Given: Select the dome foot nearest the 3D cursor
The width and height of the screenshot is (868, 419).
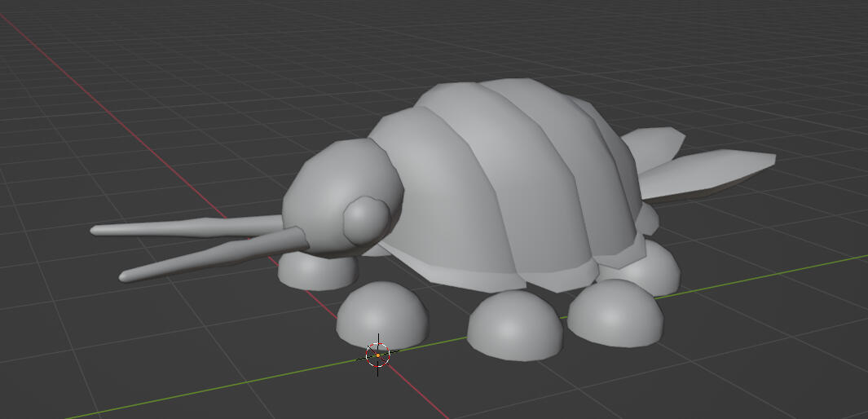Looking at the screenshot, I should click(x=382, y=314).
